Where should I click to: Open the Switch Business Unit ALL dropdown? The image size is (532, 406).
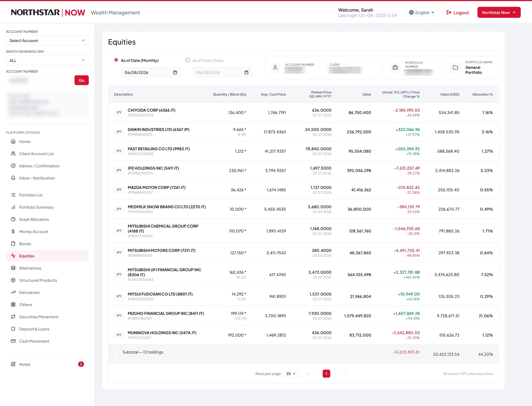point(47,60)
